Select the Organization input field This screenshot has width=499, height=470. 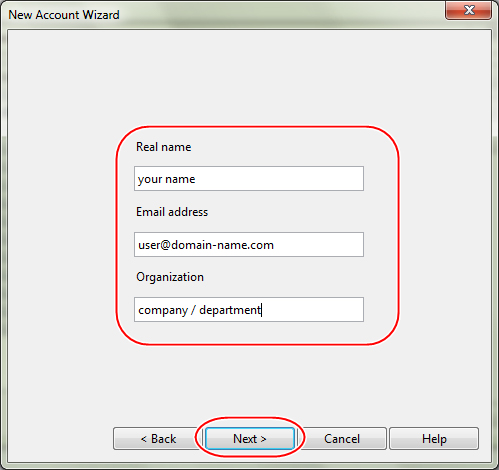249,310
